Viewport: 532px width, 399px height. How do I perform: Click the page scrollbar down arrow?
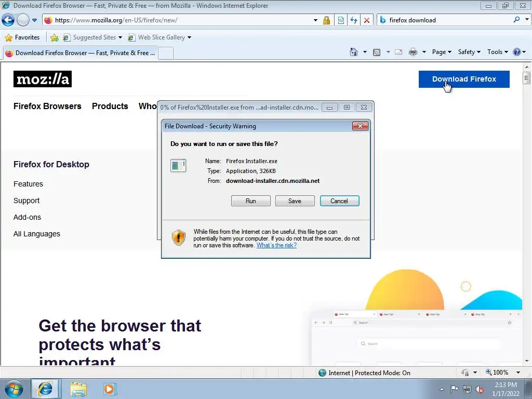click(527, 361)
